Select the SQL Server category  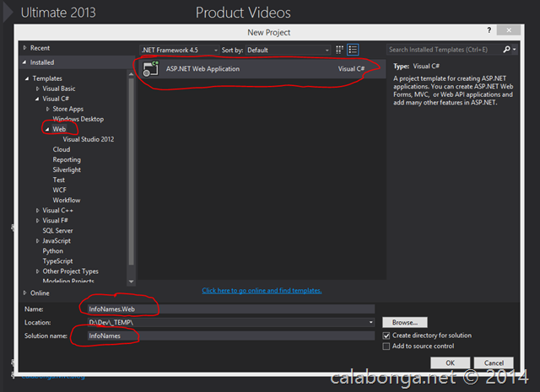[57, 231]
